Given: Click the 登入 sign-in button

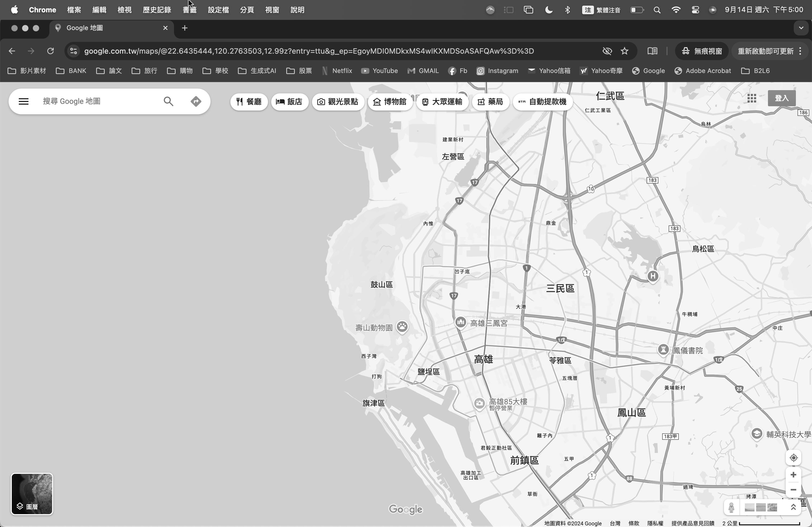Looking at the screenshot, I should click(781, 98).
